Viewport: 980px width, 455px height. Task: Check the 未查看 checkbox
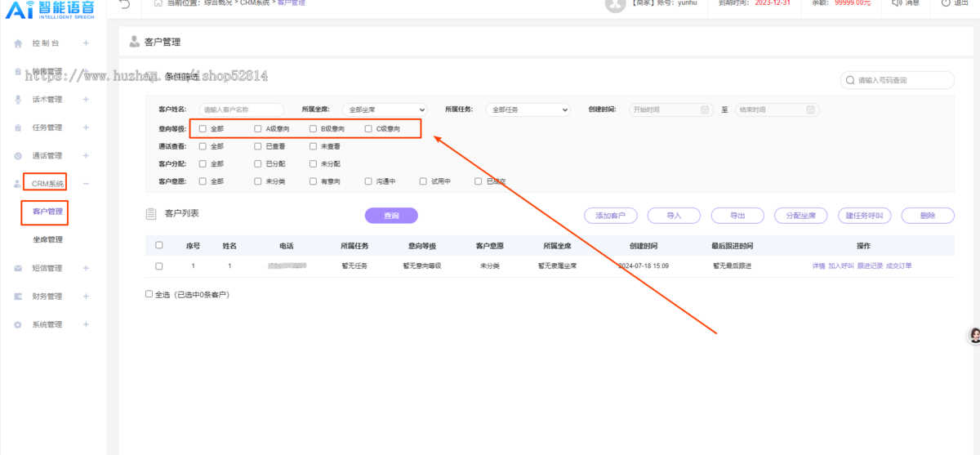tap(313, 146)
